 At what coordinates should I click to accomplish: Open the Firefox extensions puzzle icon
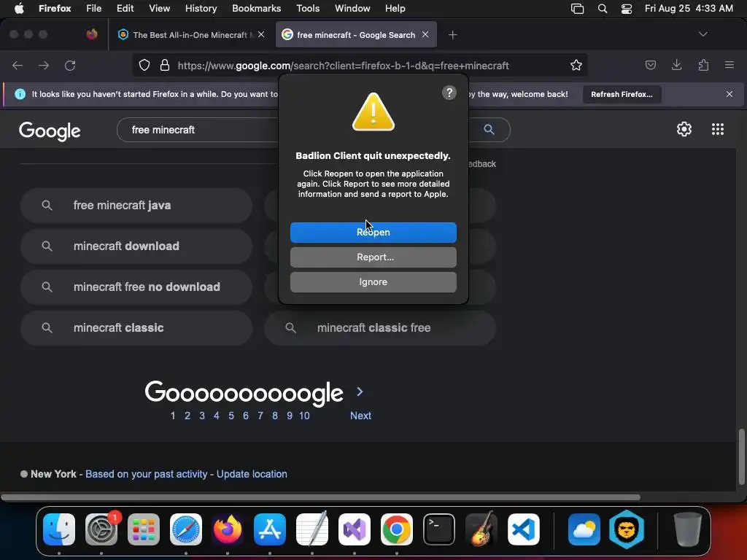[703, 65]
